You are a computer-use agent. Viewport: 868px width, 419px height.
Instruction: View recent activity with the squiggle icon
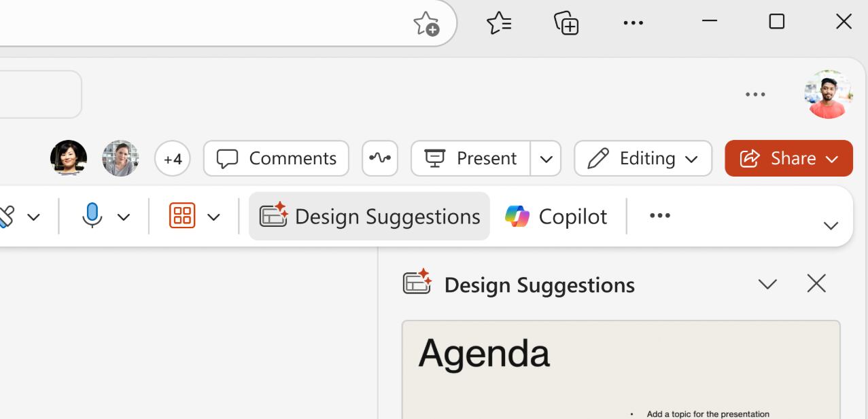379,158
